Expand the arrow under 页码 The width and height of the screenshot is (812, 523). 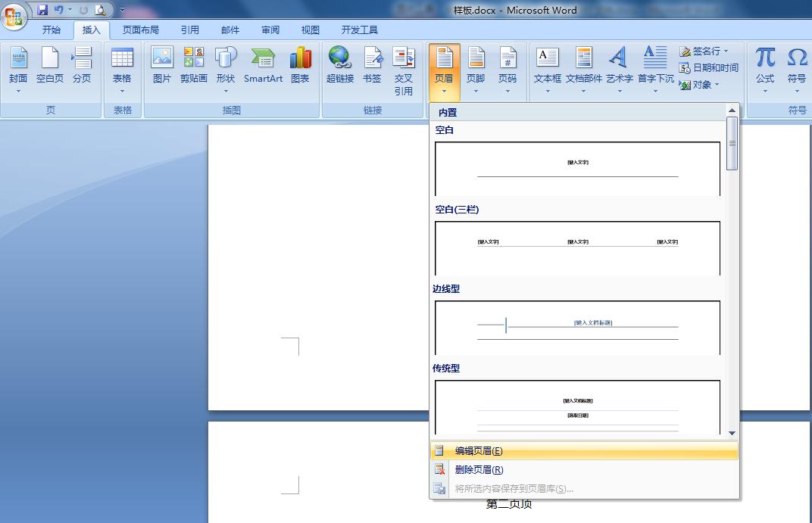click(x=507, y=92)
